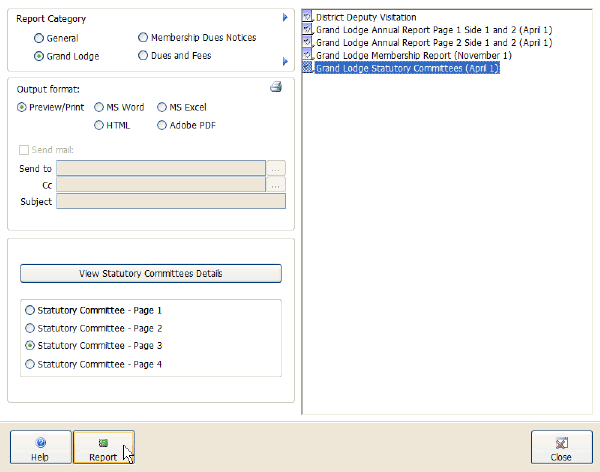Click the Grand Lodge Statutory Committees report icon
600x472 pixels.
(308, 68)
